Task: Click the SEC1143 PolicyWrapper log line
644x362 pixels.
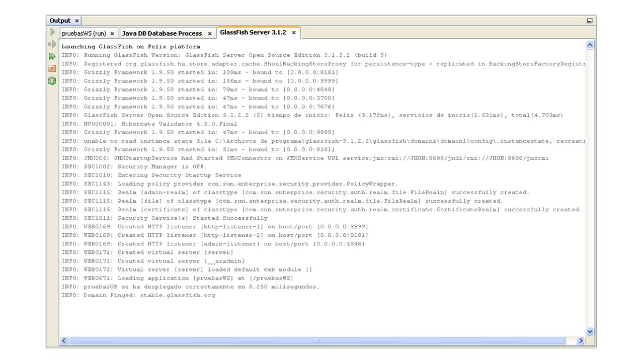Action: pos(230,184)
